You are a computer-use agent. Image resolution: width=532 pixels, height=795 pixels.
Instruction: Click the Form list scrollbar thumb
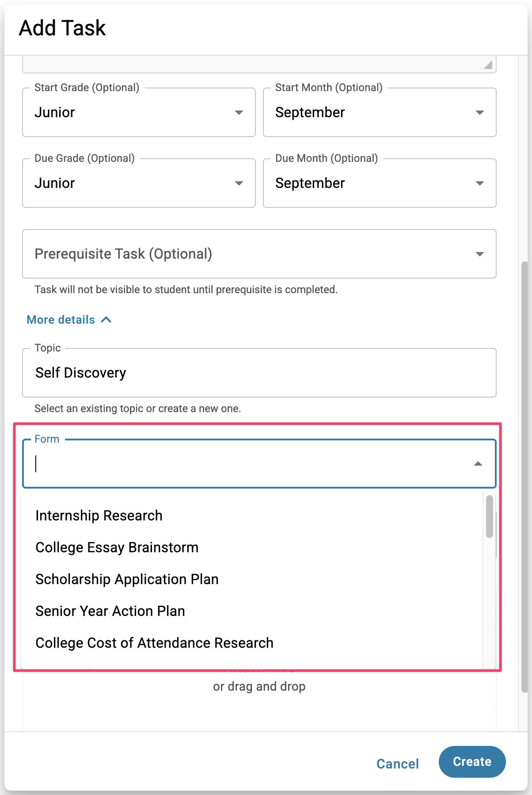point(489,516)
